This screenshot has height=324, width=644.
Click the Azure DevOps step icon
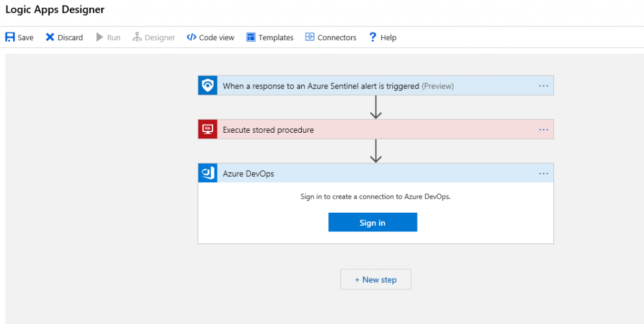coord(208,173)
